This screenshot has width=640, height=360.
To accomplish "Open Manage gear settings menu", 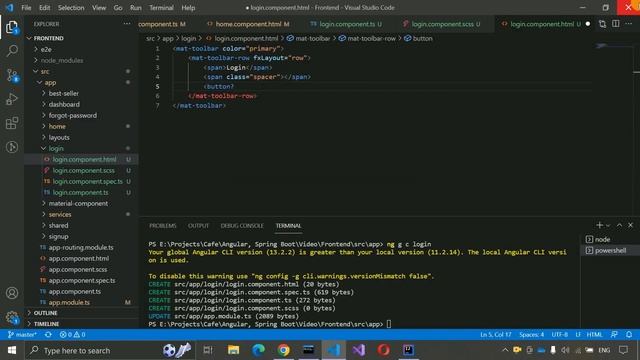I will click(12, 317).
